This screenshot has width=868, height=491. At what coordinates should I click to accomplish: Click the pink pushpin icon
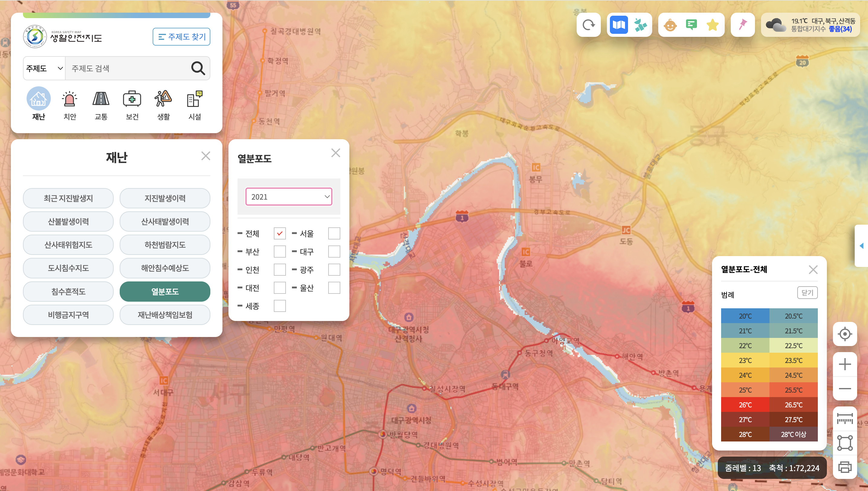pos(743,25)
